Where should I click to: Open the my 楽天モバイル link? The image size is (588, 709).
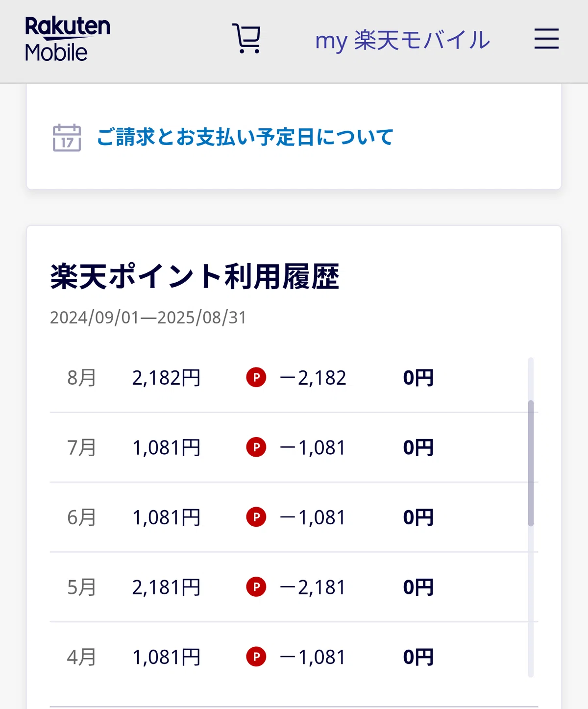click(x=402, y=40)
